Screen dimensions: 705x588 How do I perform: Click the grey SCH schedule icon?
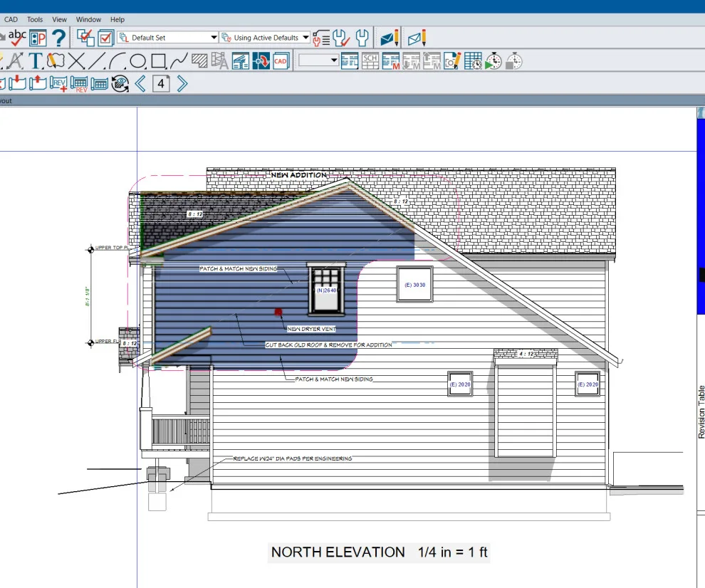point(370,61)
